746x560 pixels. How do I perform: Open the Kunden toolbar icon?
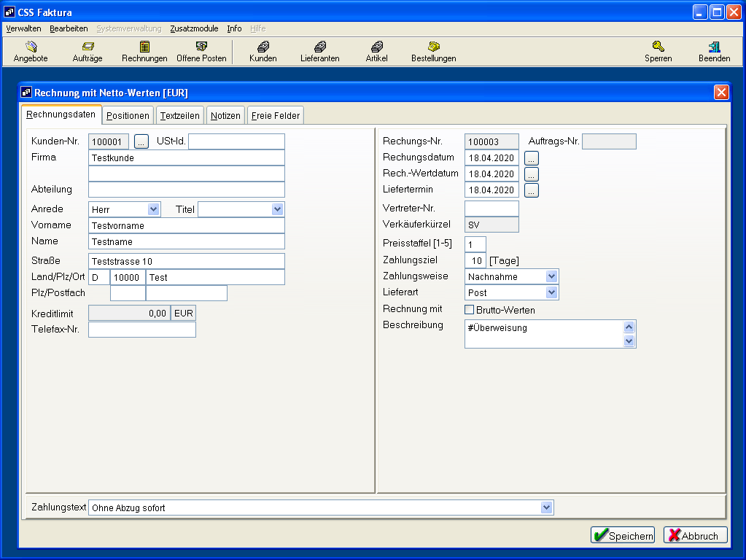(x=263, y=52)
